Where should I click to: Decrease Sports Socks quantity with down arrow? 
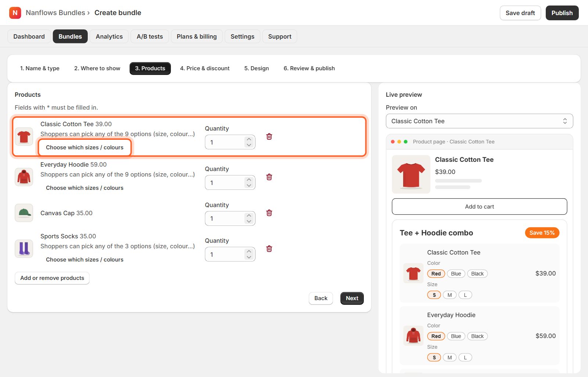pyautogui.click(x=249, y=257)
